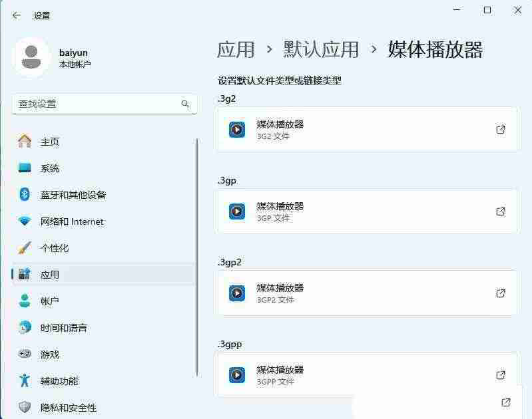
Task: Click the 应用 apps icon in sidebar
Action: click(25, 274)
